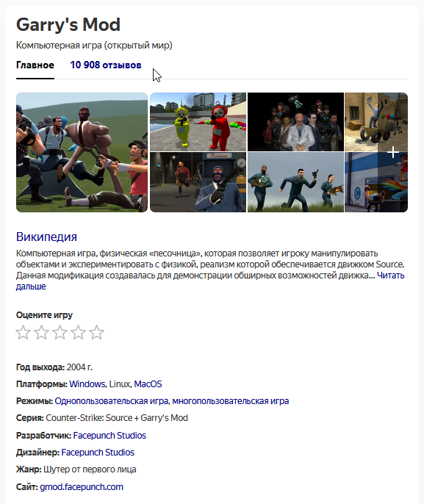Visit gmod.facepunch.com website link
424x504 pixels.
82,487
